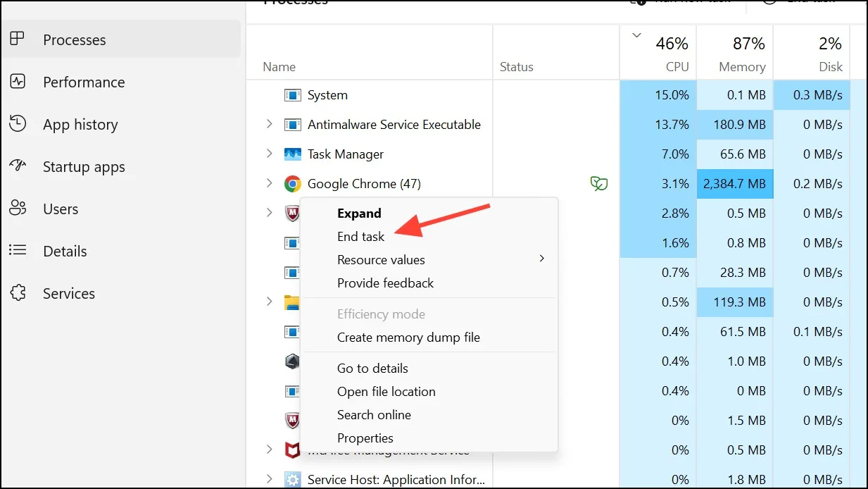Viewport: 868px width, 489px height.
Task: Click the yellow folder icon in the 119.3 MB row
Action: [291, 302]
